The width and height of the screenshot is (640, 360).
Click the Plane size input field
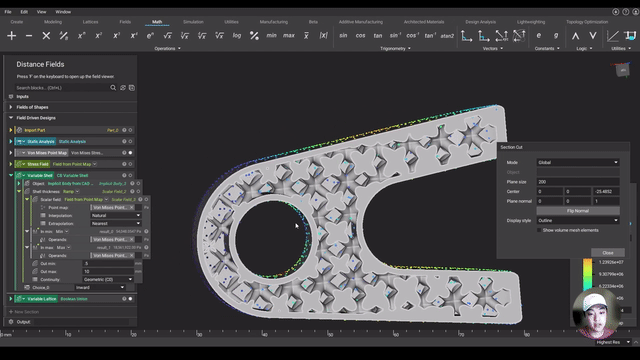[x=578, y=182]
